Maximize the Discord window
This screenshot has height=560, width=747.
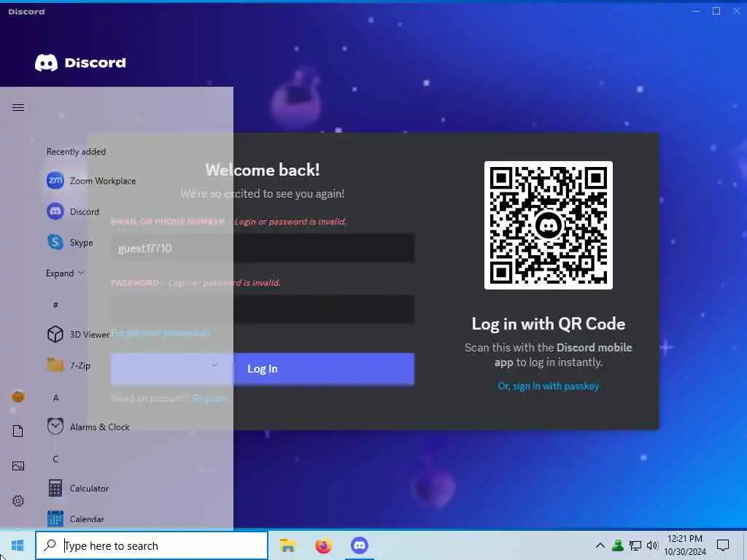coord(716,11)
